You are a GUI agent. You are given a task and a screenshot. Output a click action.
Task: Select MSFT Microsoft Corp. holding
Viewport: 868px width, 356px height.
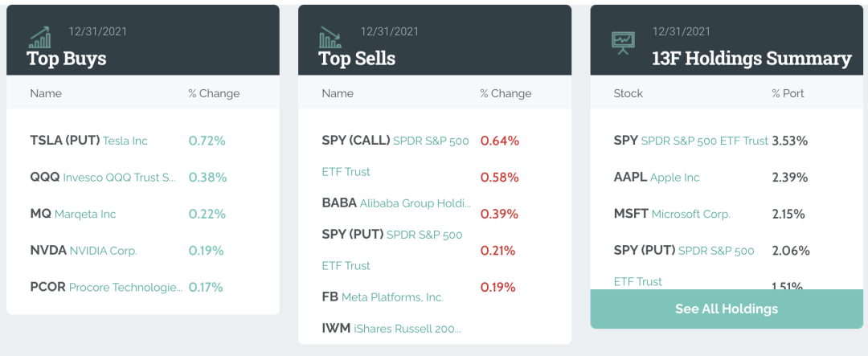(672, 214)
